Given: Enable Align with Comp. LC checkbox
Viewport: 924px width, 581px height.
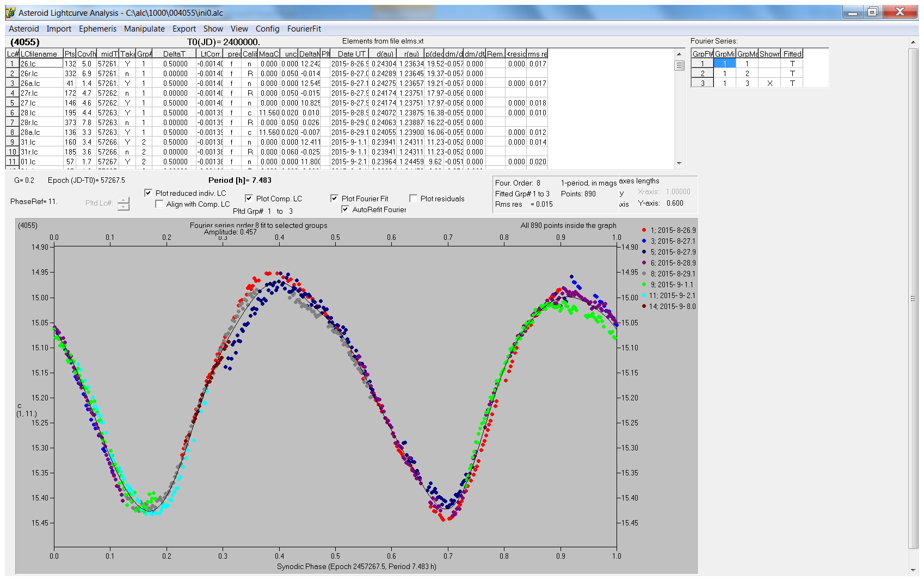Looking at the screenshot, I should pyautogui.click(x=159, y=204).
